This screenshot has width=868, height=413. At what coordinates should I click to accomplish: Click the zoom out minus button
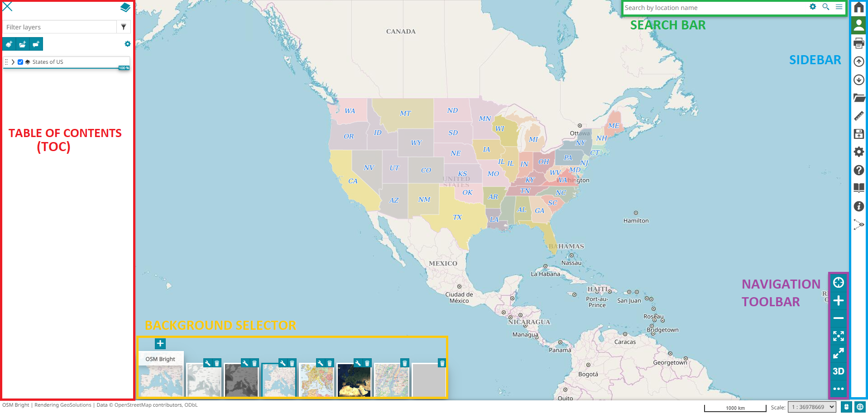[838, 318]
